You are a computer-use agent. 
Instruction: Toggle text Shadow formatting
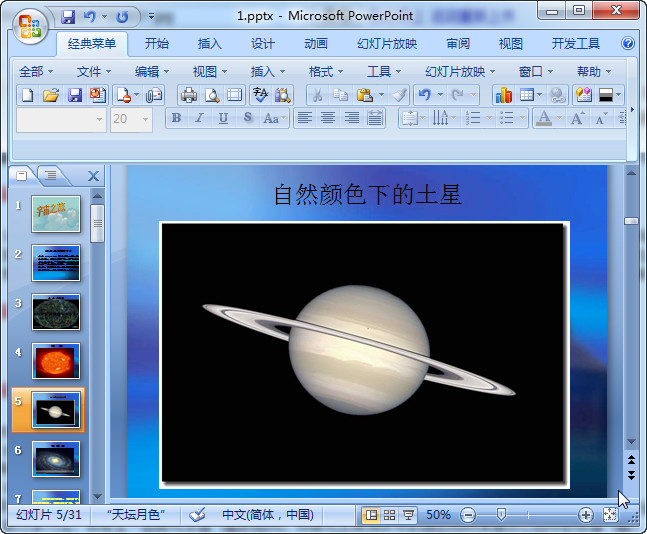247,118
